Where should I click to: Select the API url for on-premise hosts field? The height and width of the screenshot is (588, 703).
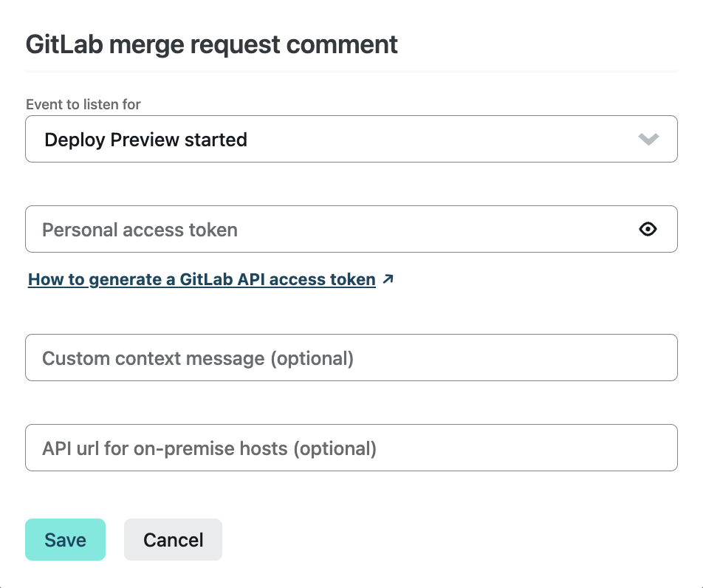(351, 448)
